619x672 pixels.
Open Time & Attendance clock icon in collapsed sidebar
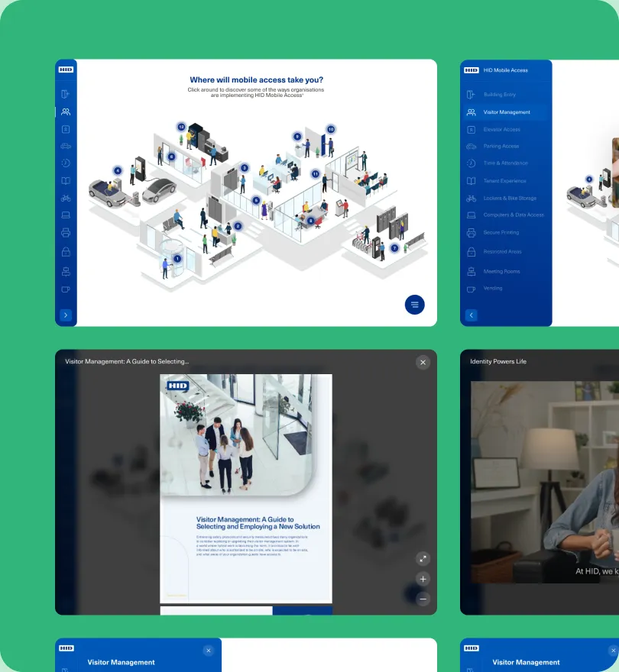pyautogui.click(x=66, y=163)
